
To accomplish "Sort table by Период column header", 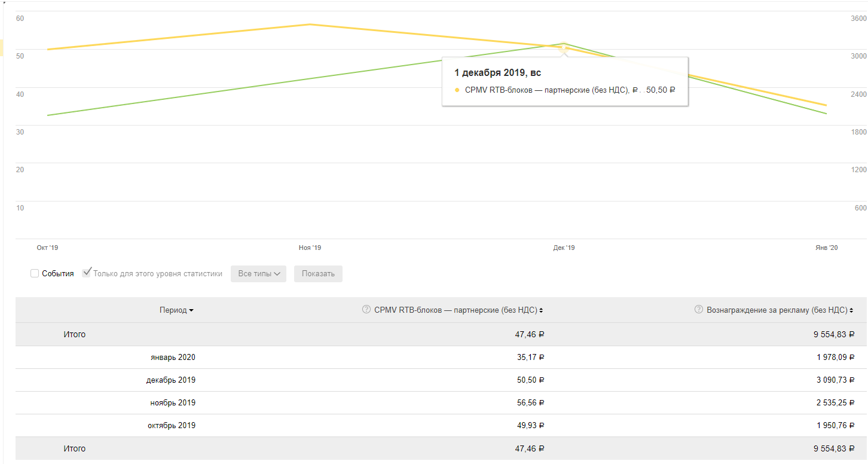I will pos(173,310).
